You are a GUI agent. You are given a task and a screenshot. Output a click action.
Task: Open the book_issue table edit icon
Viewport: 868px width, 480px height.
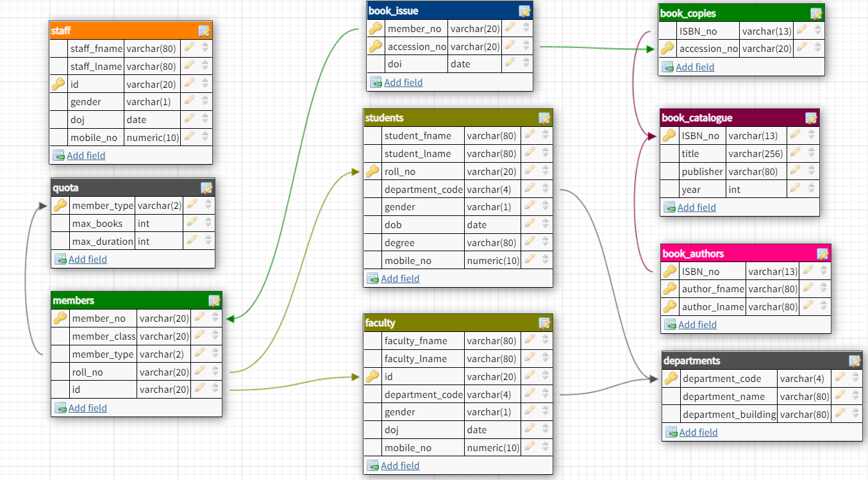524,11
